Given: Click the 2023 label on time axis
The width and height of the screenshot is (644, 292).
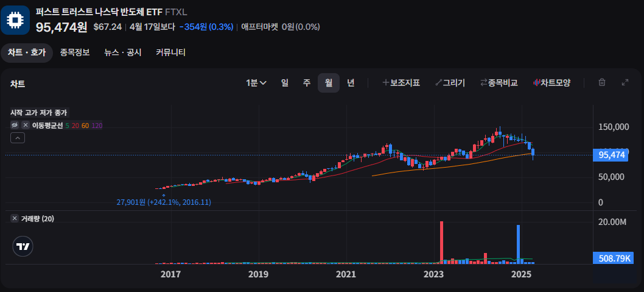Looking at the screenshot, I should tap(433, 274).
